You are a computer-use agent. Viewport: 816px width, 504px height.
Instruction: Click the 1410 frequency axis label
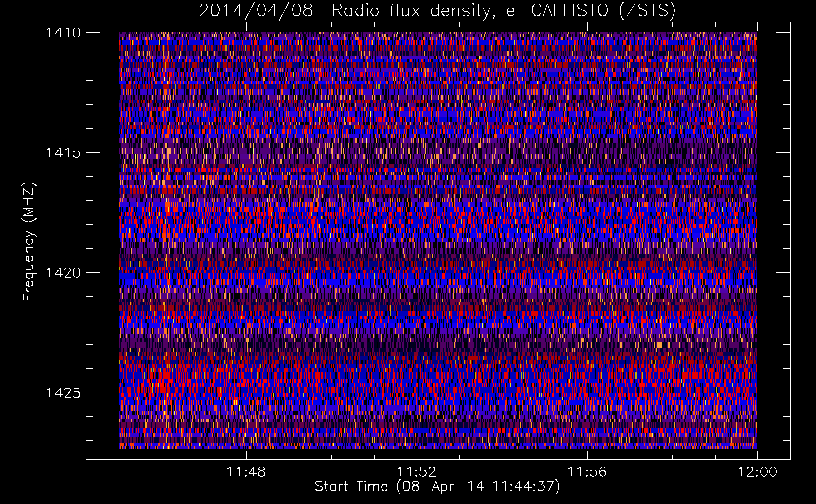(x=63, y=33)
